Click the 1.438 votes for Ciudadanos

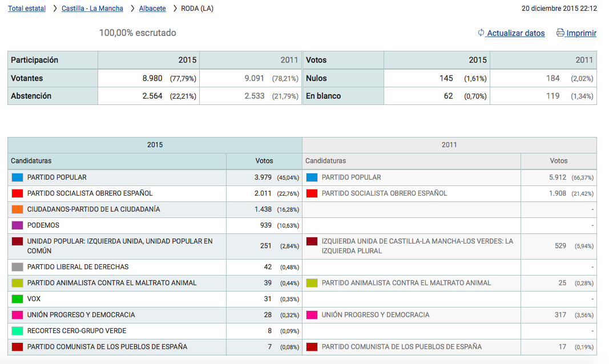[x=263, y=209]
